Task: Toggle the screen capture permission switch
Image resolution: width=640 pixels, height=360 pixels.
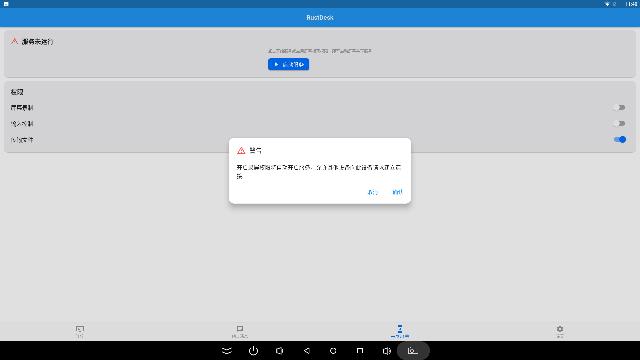Action: (x=619, y=107)
